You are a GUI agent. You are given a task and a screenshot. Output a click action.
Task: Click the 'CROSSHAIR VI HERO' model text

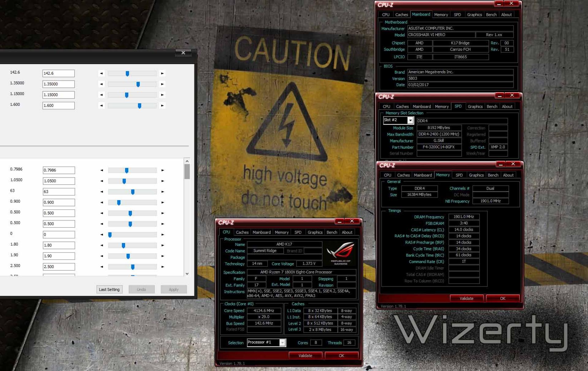[426, 35]
